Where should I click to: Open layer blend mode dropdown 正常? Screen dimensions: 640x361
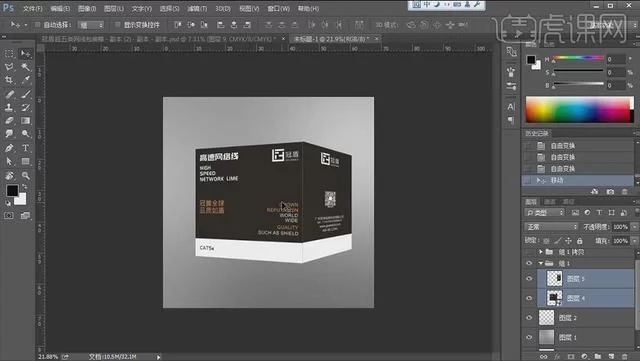tap(551, 227)
